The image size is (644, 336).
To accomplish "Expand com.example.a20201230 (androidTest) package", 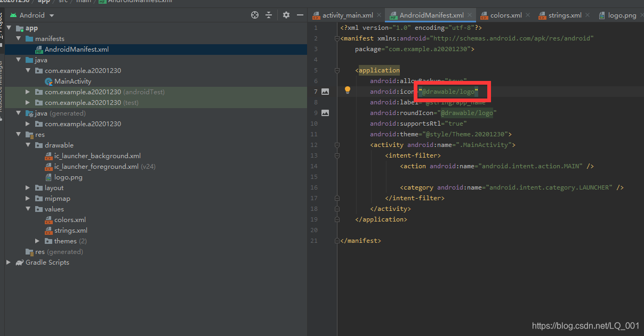I will coord(28,92).
